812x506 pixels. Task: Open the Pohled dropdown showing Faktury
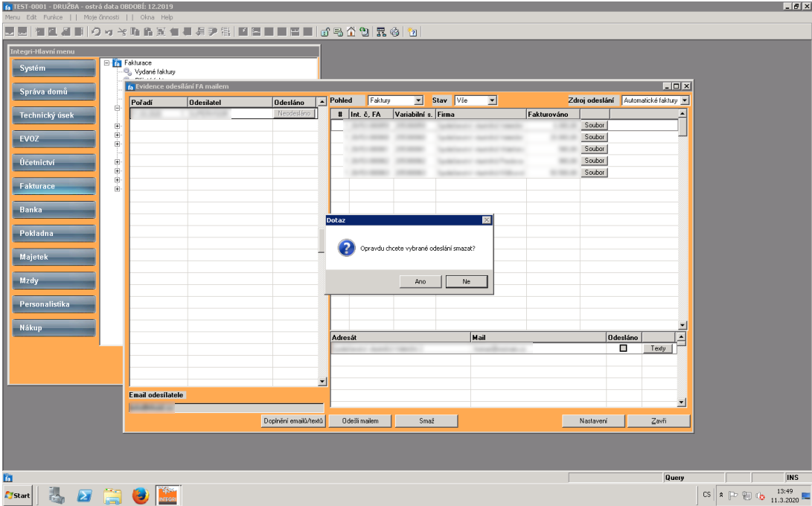coord(418,100)
